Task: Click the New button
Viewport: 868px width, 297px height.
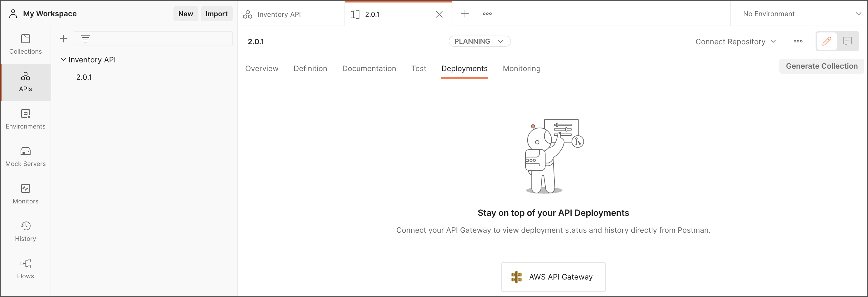Action: pyautogui.click(x=186, y=14)
